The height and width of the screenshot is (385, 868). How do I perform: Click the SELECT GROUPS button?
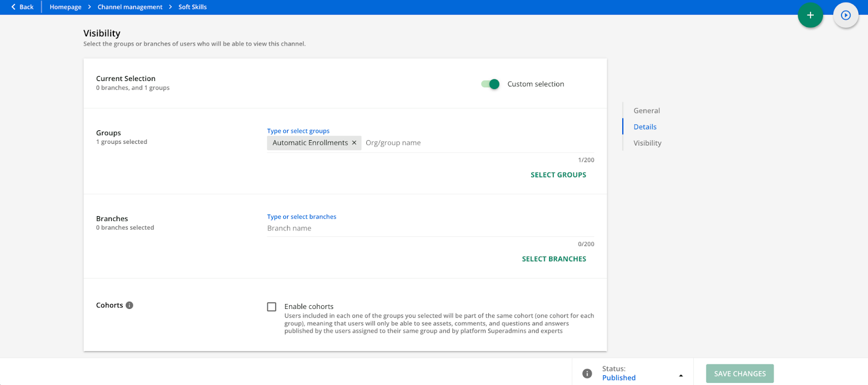[558, 175]
